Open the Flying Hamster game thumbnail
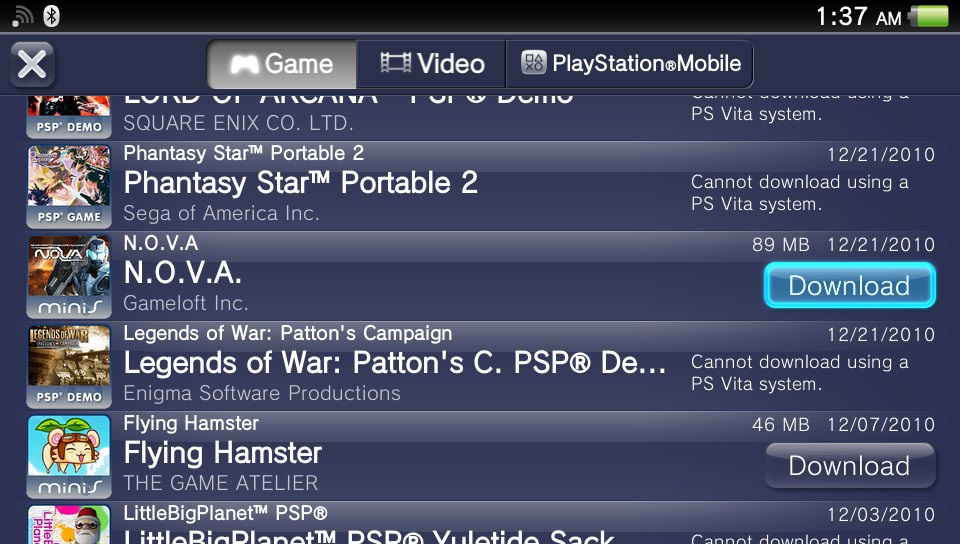Viewport: 960px width, 544px height. click(69, 456)
